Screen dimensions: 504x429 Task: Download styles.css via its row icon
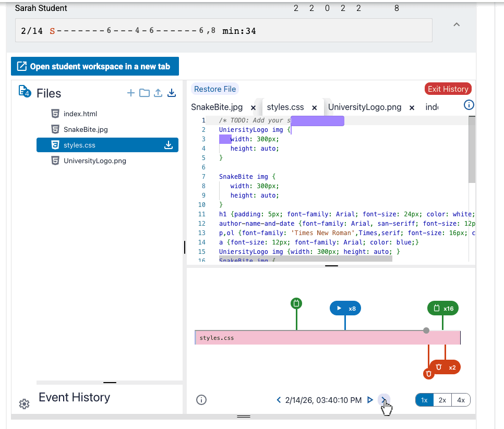coord(169,145)
